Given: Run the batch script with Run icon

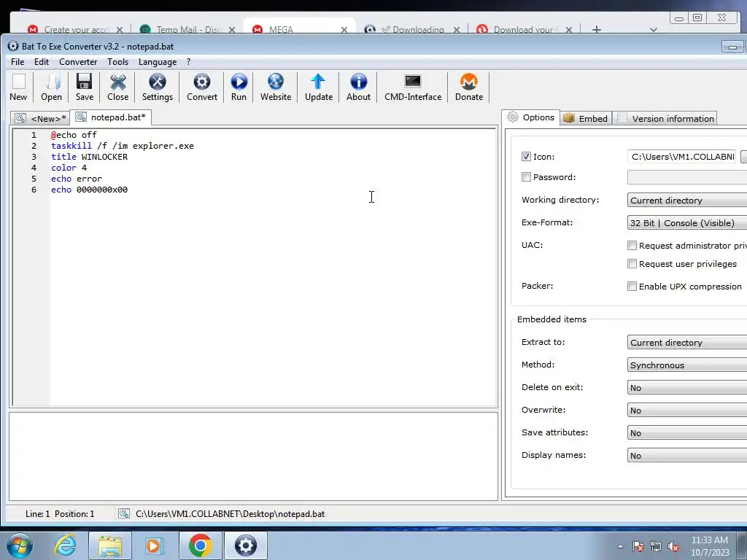Looking at the screenshot, I should coord(239,87).
